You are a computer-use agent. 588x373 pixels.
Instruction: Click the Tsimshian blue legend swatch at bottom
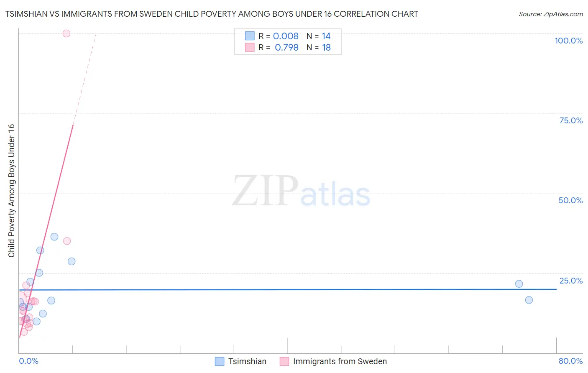220,361
